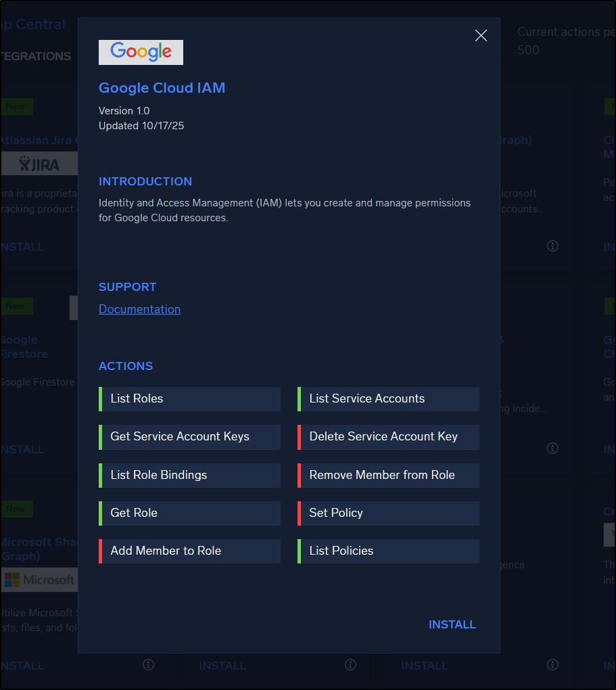Screen dimensions: 616x690
Task: Close the Google Cloud IAM dialog
Action: click(x=481, y=36)
